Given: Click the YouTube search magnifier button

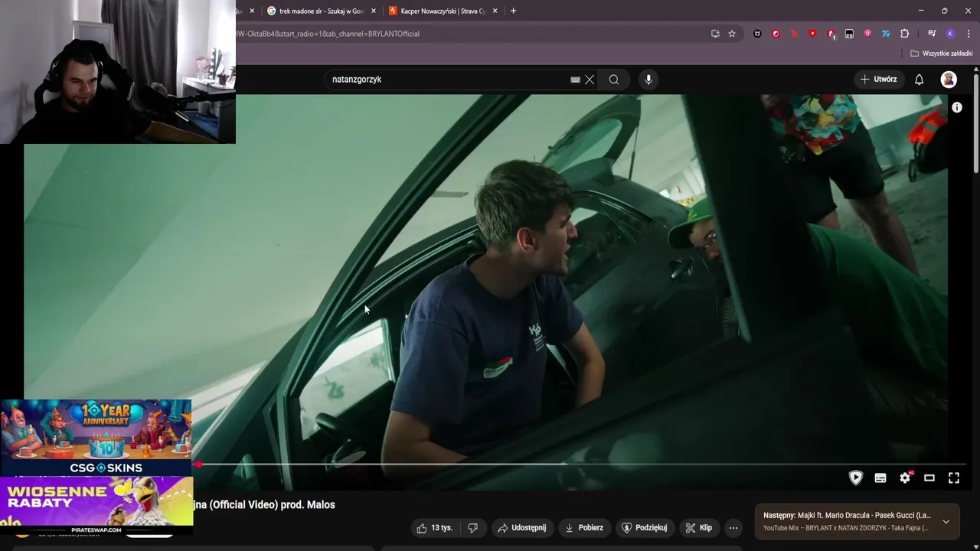Looking at the screenshot, I should [x=614, y=80].
